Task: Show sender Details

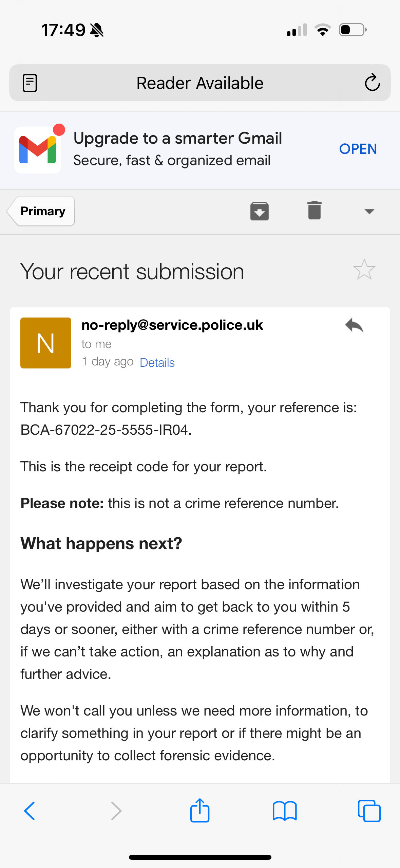Action: 157,363
